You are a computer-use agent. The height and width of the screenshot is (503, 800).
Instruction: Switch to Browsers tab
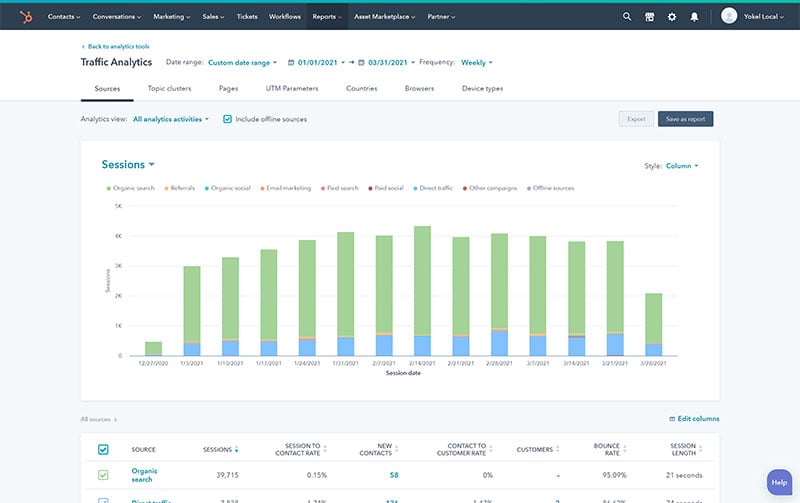point(419,88)
